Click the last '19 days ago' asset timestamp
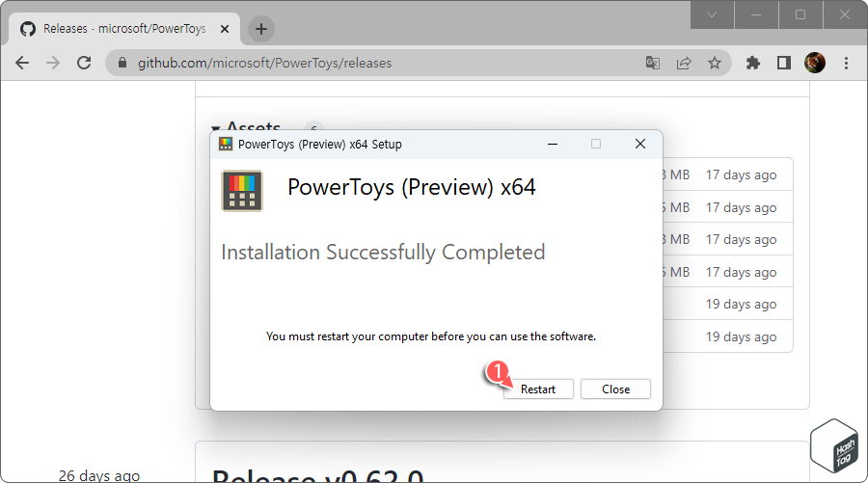Screen dimensions: 868x483 [741, 336]
